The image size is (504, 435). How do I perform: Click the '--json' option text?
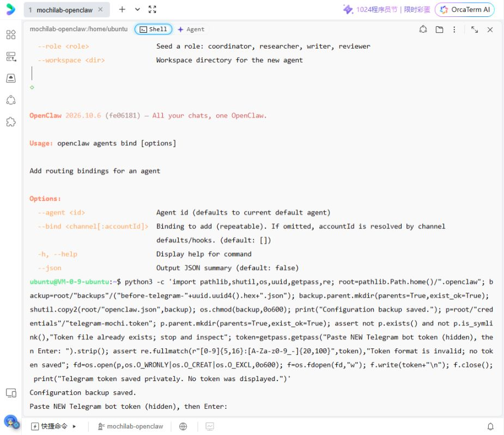[50, 268]
